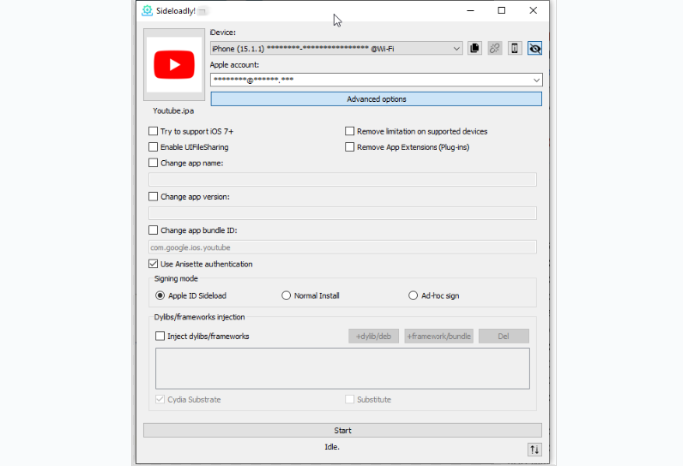
Task: Maximize the Sideloadly window
Action: click(x=501, y=11)
